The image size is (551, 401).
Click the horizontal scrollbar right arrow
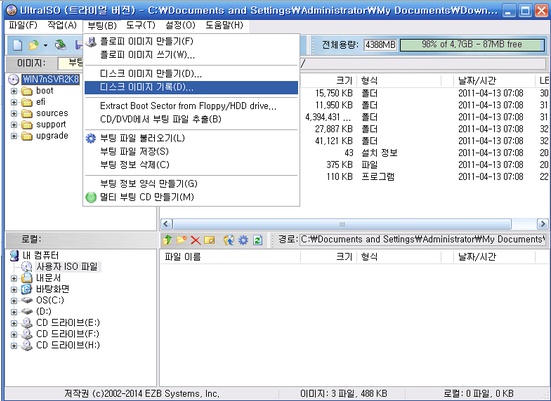tap(543, 224)
